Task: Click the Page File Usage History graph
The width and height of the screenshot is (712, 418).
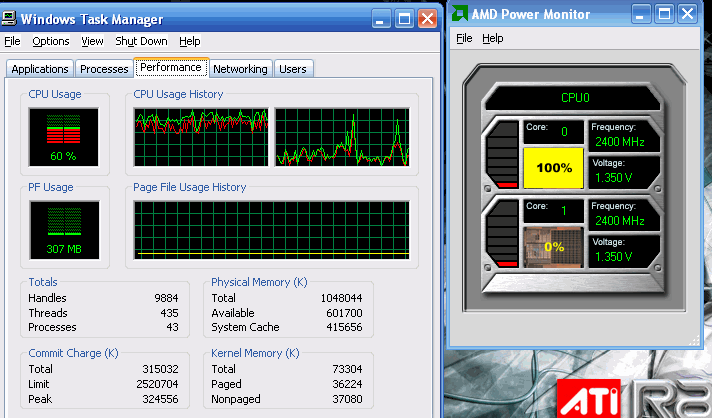Action: [x=272, y=230]
